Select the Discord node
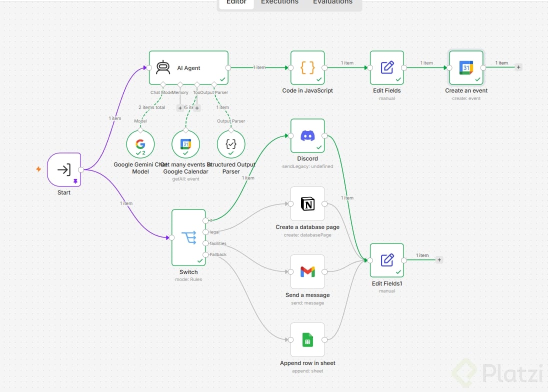This screenshot has width=548, height=392. pos(307,135)
